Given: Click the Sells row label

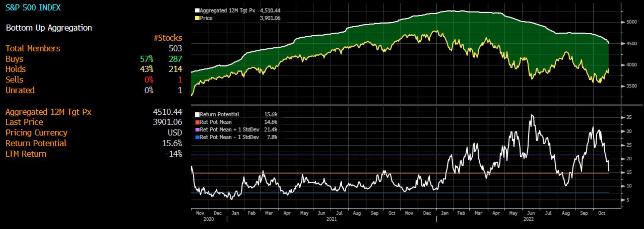Looking at the screenshot, I should 14,80.
